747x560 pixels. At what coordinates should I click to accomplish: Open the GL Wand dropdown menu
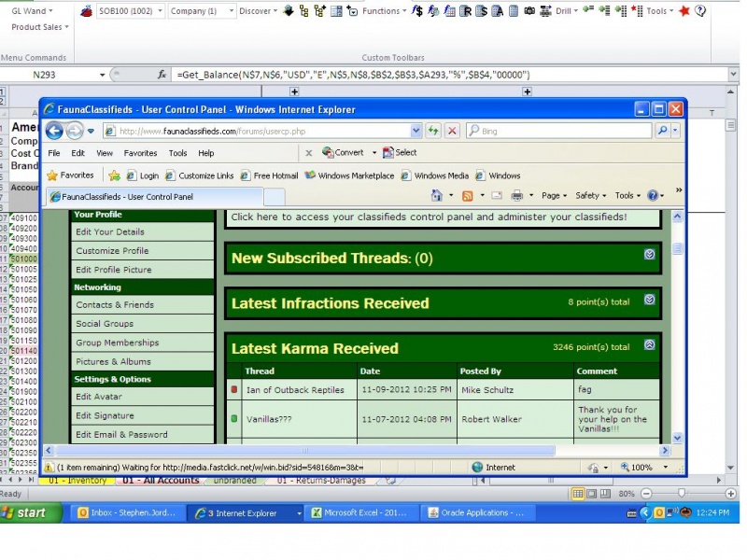tap(32, 10)
